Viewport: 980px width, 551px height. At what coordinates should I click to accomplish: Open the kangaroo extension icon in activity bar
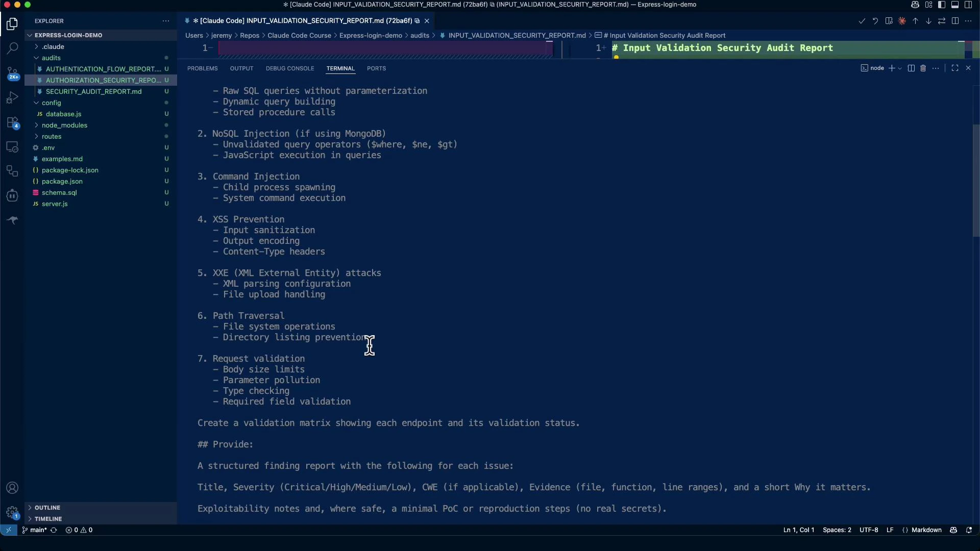(x=12, y=220)
